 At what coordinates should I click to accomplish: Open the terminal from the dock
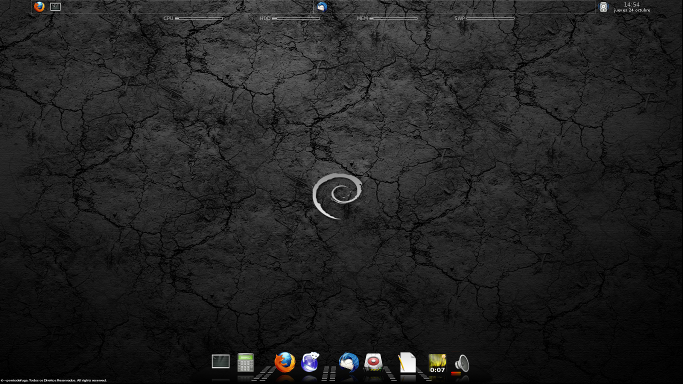[x=221, y=361]
